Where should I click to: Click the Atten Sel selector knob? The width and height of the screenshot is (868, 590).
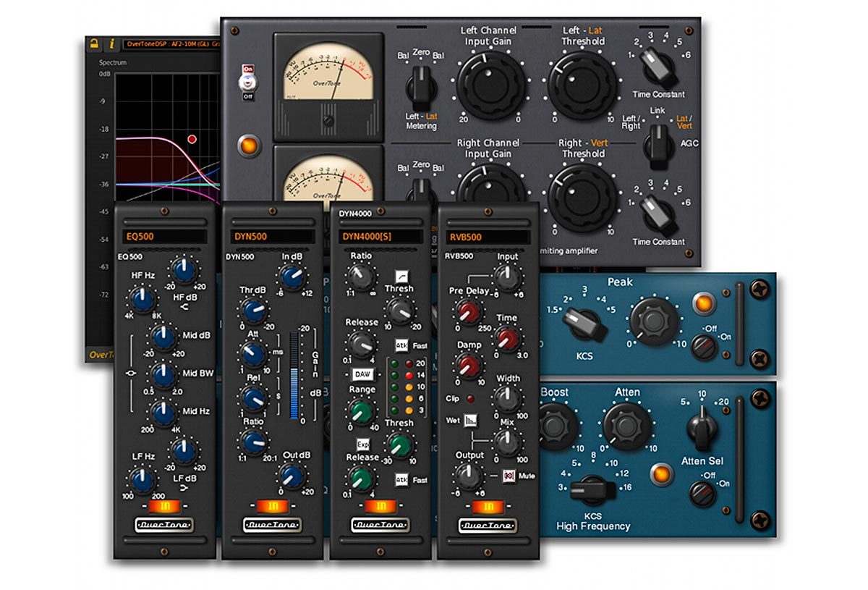tap(704, 429)
